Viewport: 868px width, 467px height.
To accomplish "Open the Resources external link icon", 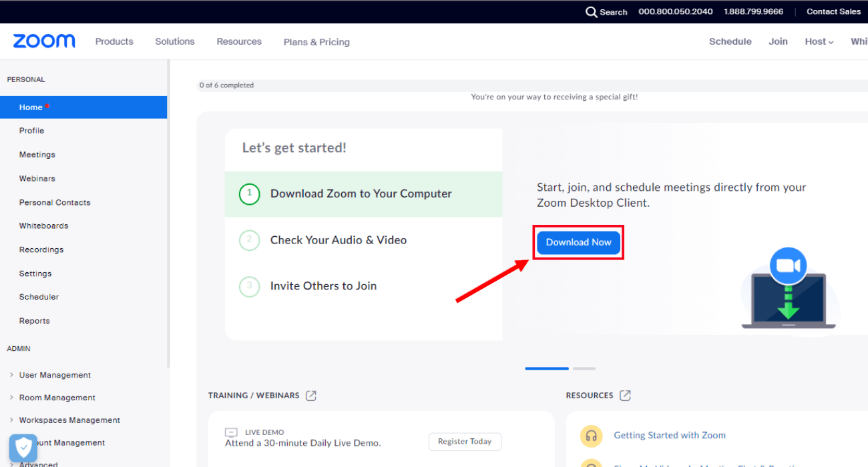I will pyautogui.click(x=625, y=396).
